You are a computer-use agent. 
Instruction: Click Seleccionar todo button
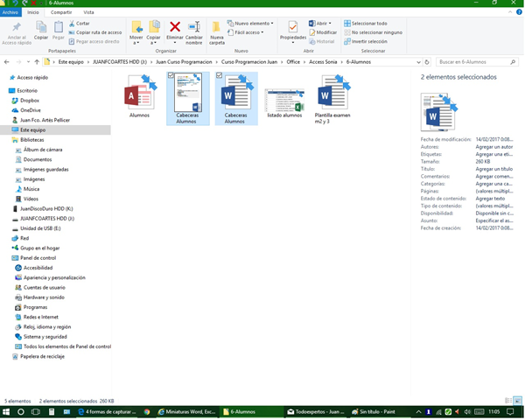(367, 23)
